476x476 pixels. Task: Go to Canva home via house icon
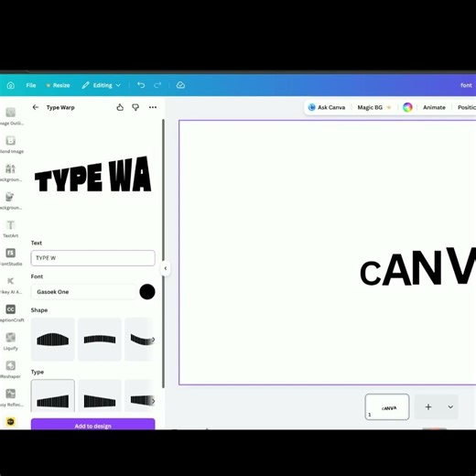point(11,85)
